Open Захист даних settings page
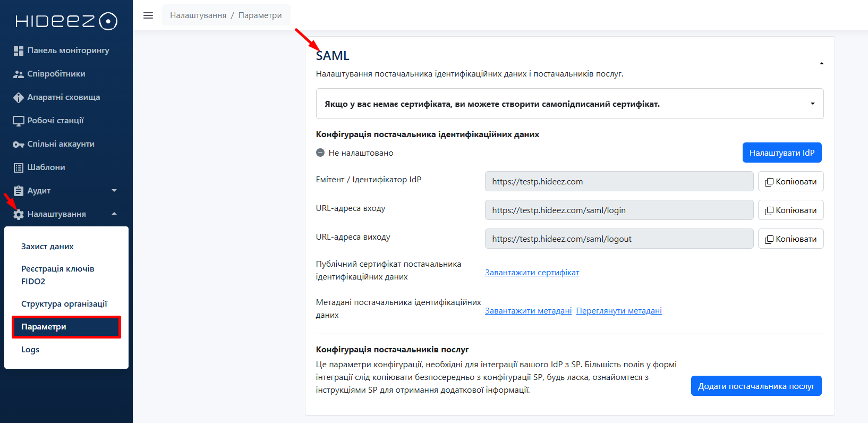 tap(47, 247)
